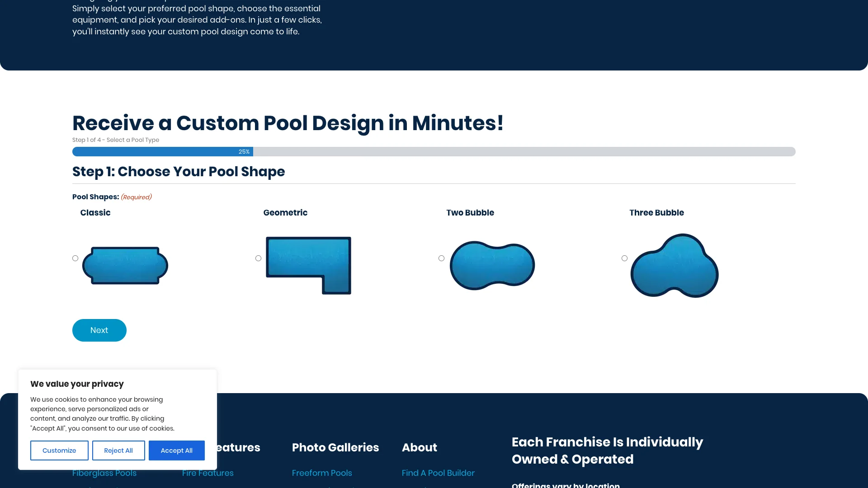Click the Step 1 of 4 progress label
This screenshot has width=868, height=488.
[x=116, y=140]
